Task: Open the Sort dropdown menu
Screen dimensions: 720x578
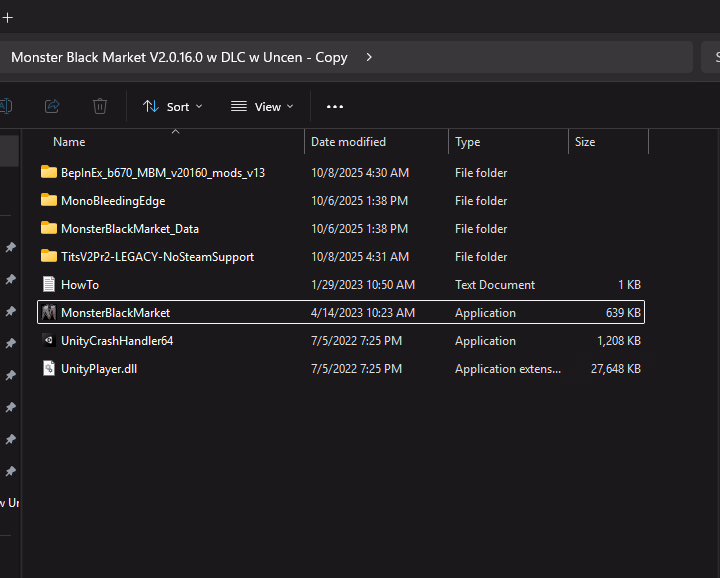Action: click(x=172, y=107)
